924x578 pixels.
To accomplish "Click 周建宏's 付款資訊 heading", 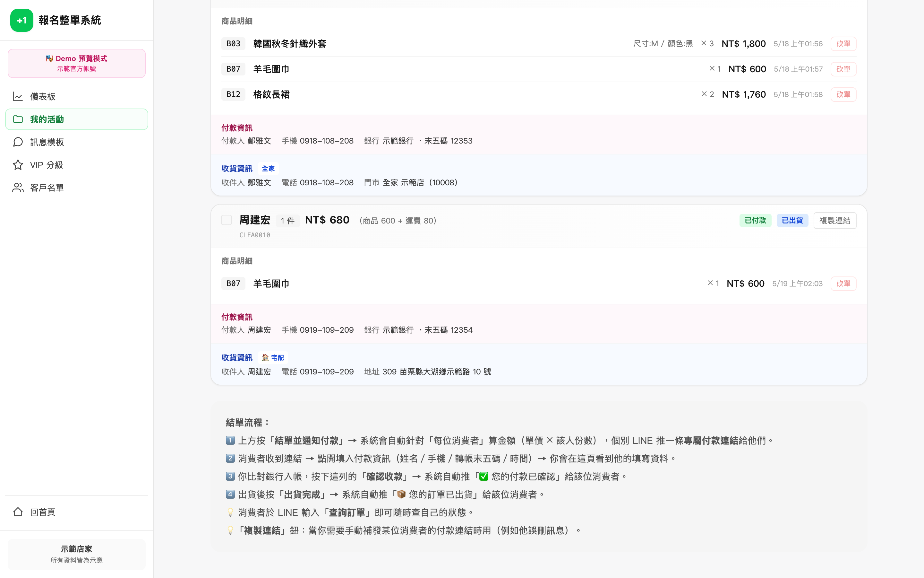I will pyautogui.click(x=237, y=317).
